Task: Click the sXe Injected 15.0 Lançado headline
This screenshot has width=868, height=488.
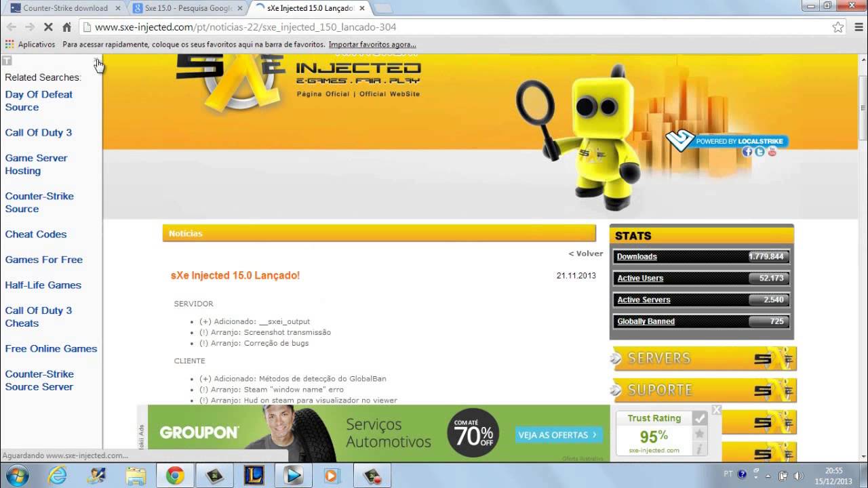Action: point(235,276)
